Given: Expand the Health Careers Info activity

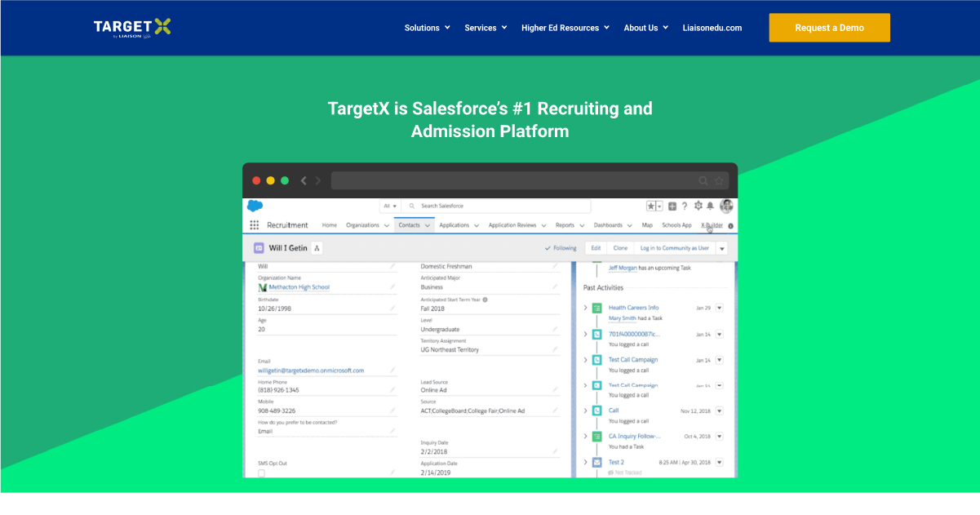Looking at the screenshot, I should tap(586, 309).
